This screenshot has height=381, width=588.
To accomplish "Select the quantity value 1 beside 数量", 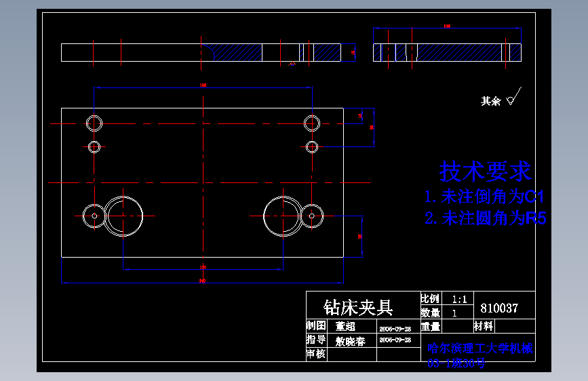I will coord(454,313).
